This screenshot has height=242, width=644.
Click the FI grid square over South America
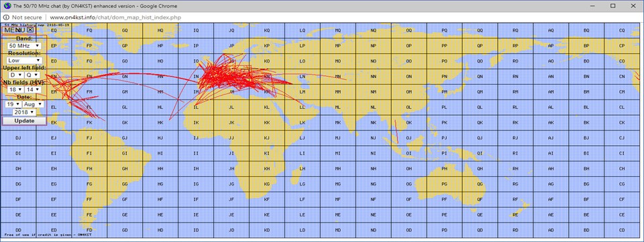click(x=89, y=153)
